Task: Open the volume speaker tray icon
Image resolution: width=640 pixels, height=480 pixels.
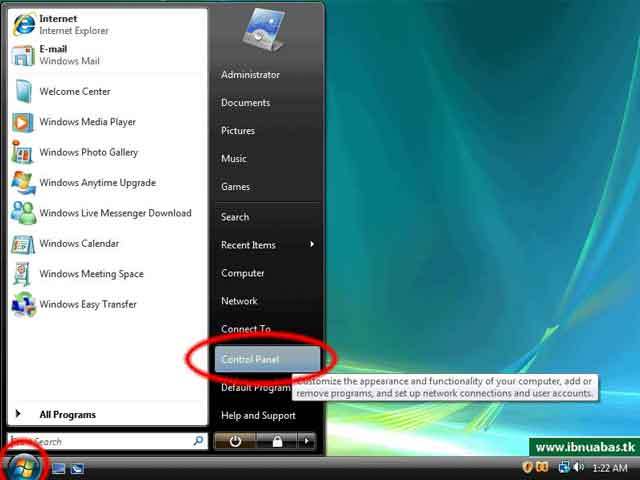Action: 578,467
